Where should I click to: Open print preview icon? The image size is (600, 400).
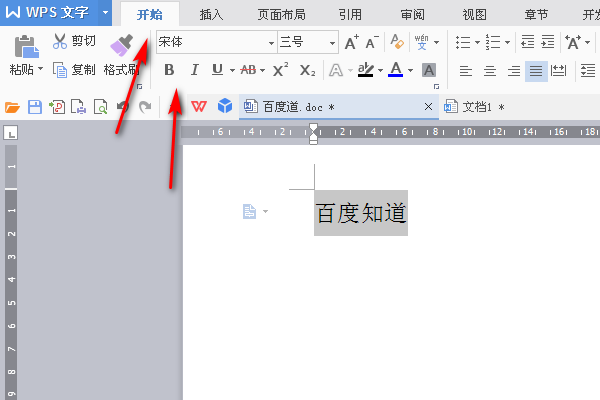point(101,107)
